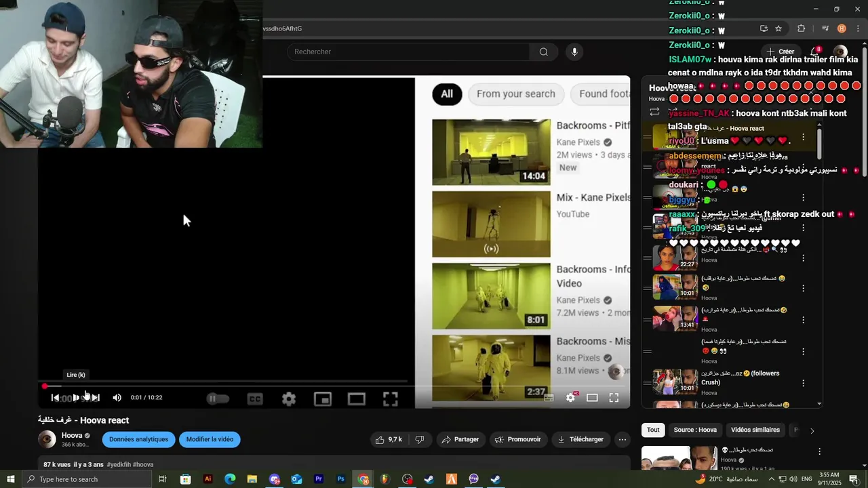Open options for the followers Crush video
This screenshot has height=488, width=868.
pyautogui.click(x=803, y=382)
